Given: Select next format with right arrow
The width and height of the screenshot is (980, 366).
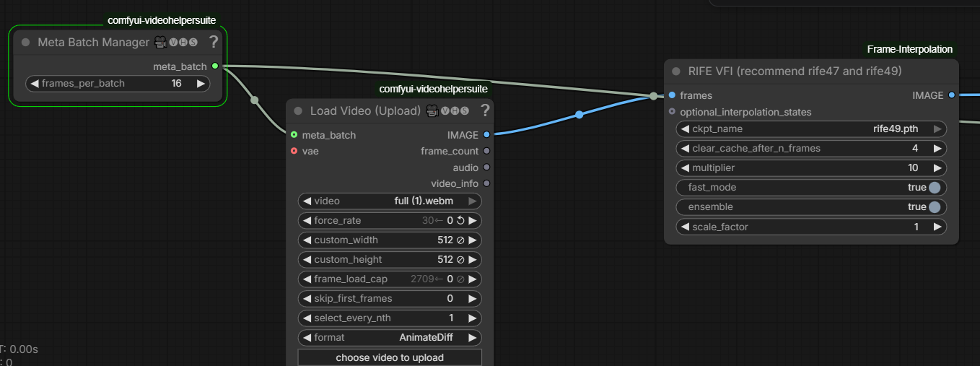Looking at the screenshot, I should coord(473,337).
